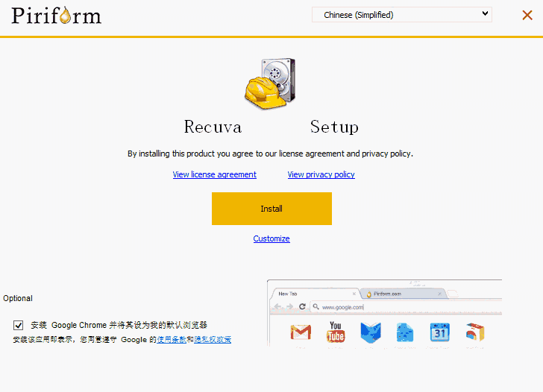Select the New Tab tab in Chrome preview
The image size is (543, 392).
[315, 294]
